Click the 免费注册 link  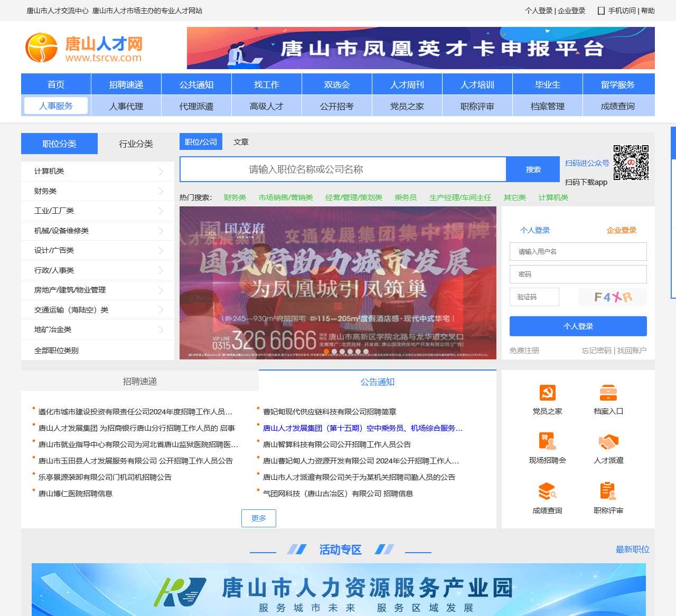coord(524,350)
